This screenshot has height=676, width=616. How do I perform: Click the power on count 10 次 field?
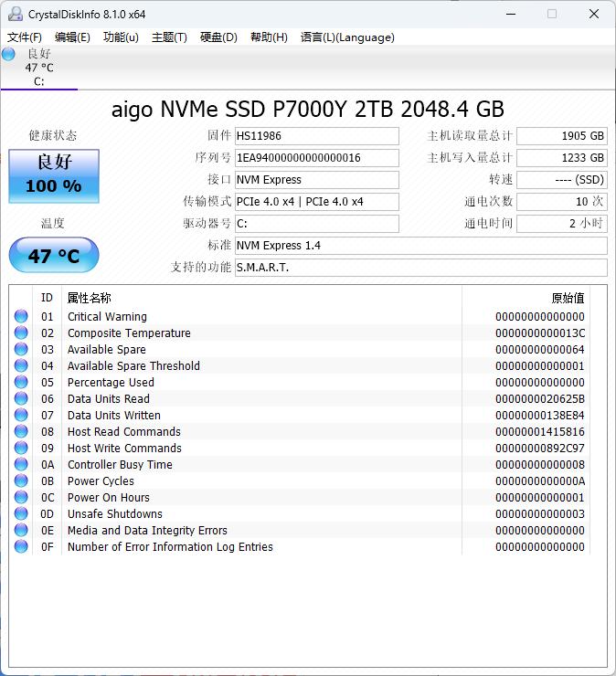point(562,202)
